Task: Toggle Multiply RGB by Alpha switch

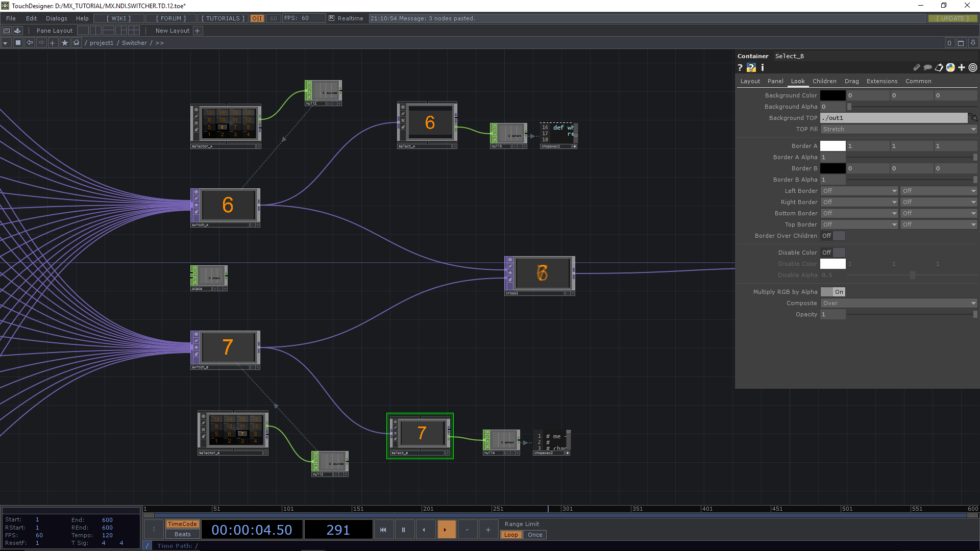Action: 833,292
